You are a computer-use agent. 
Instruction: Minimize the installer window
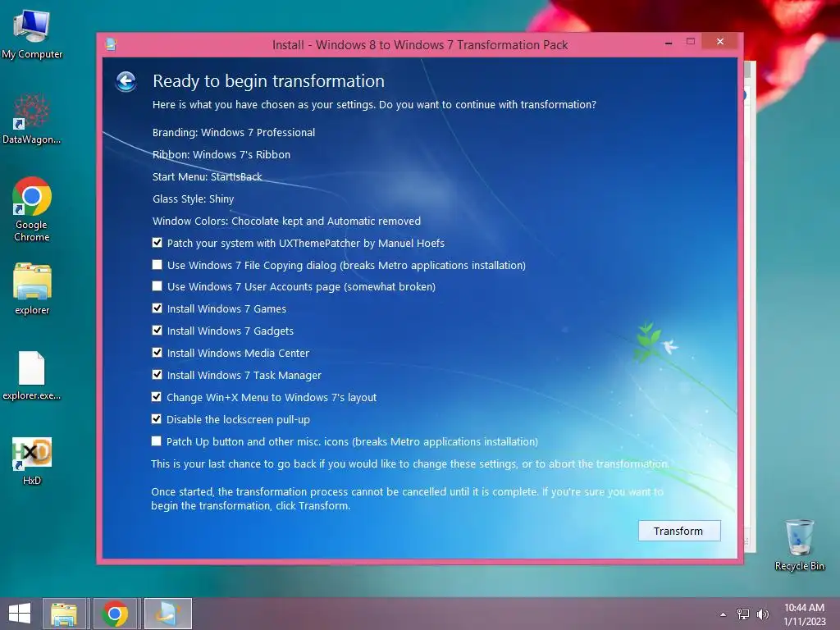(x=668, y=43)
